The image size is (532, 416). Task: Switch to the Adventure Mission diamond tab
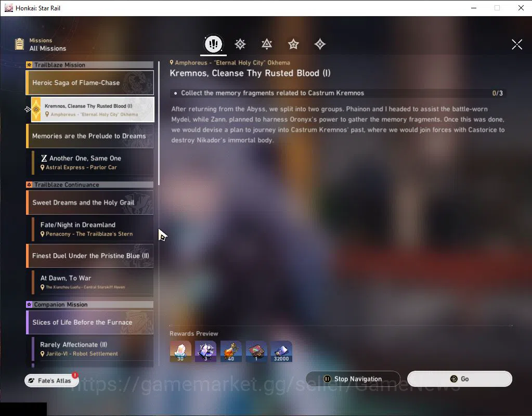[320, 44]
